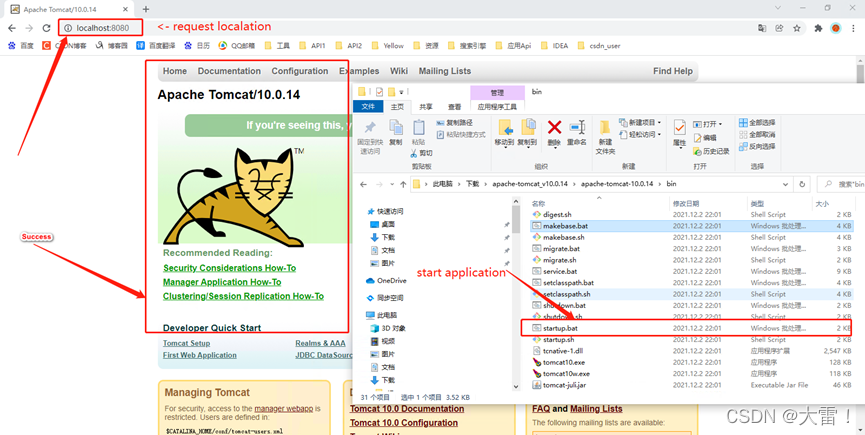This screenshot has width=865, height=435.
Task: Click Explorer refresh button
Action: point(802,184)
